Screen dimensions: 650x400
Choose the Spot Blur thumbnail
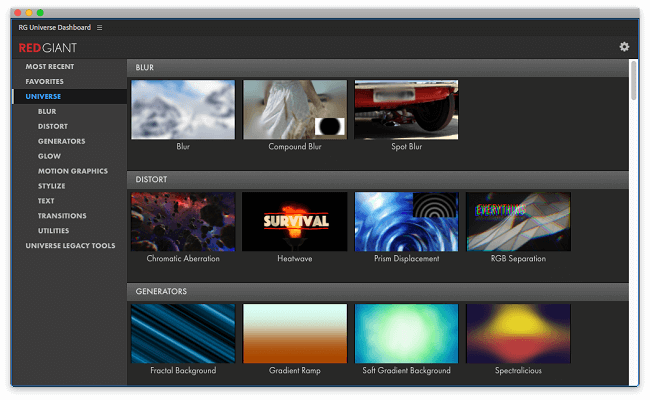[406, 109]
